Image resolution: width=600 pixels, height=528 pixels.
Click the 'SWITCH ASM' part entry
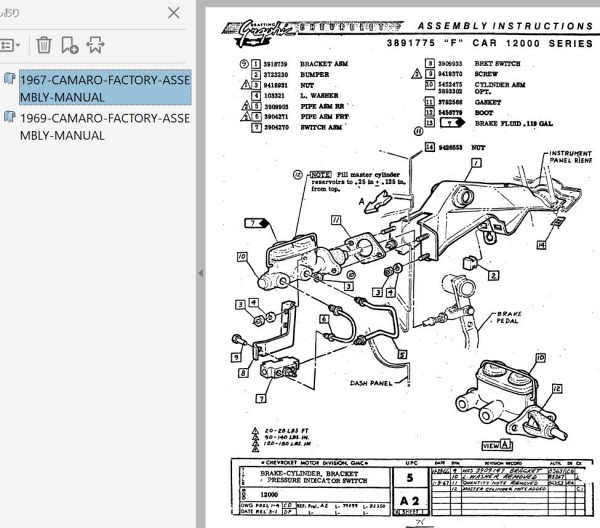coord(321,127)
